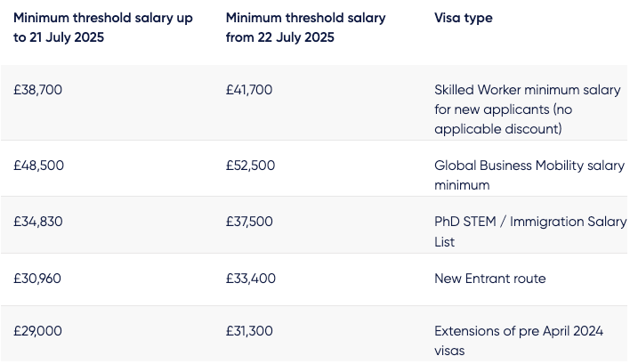
Task: Click the 'Minimum threshold salary up to 21 July 2025' header
Action: tap(103, 28)
